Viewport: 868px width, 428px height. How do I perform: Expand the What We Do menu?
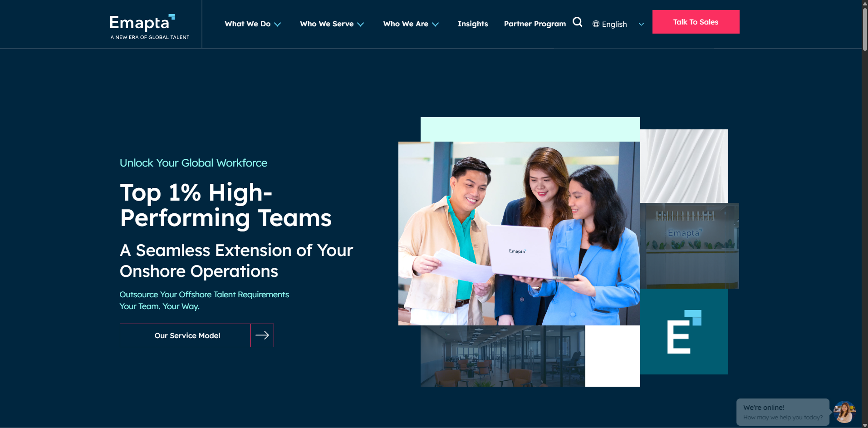point(247,24)
